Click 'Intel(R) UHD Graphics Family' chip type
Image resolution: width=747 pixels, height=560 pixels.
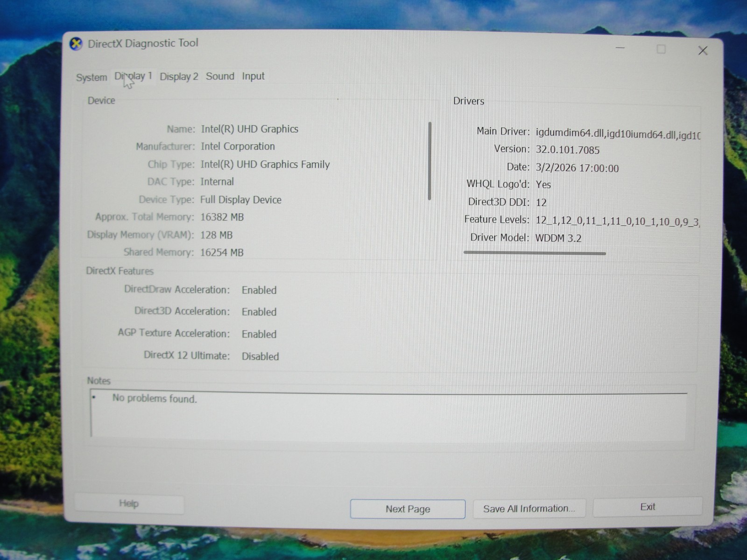pyautogui.click(x=265, y=164)
